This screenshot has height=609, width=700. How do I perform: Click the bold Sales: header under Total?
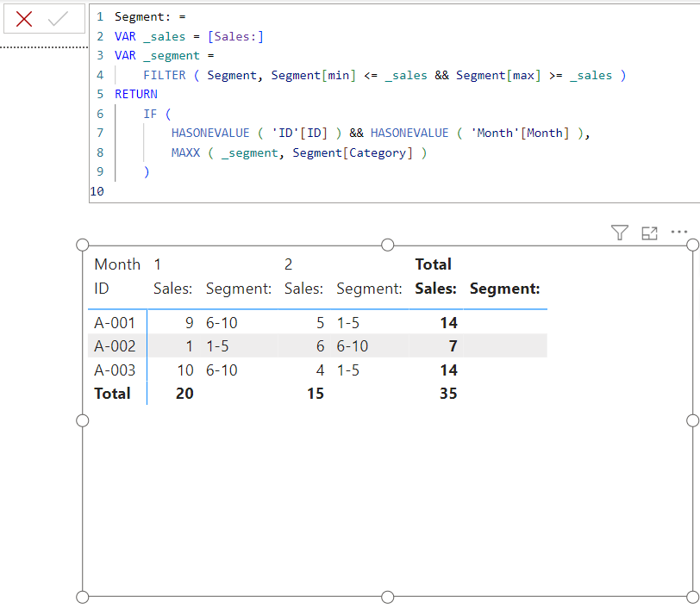(435, 289)
